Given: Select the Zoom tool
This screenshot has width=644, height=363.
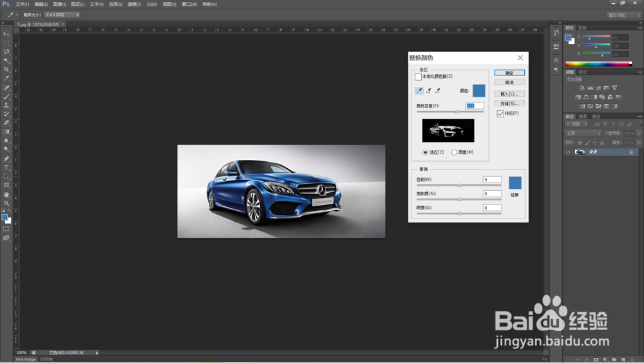Looking at the screenshot, I should click(6, 203).
